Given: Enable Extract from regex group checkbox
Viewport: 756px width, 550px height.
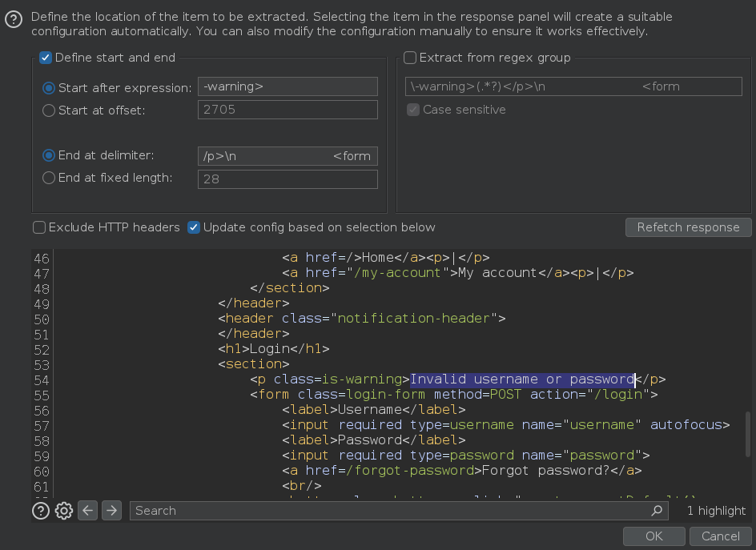Looking at the screenshot, I should coord(410,58).
